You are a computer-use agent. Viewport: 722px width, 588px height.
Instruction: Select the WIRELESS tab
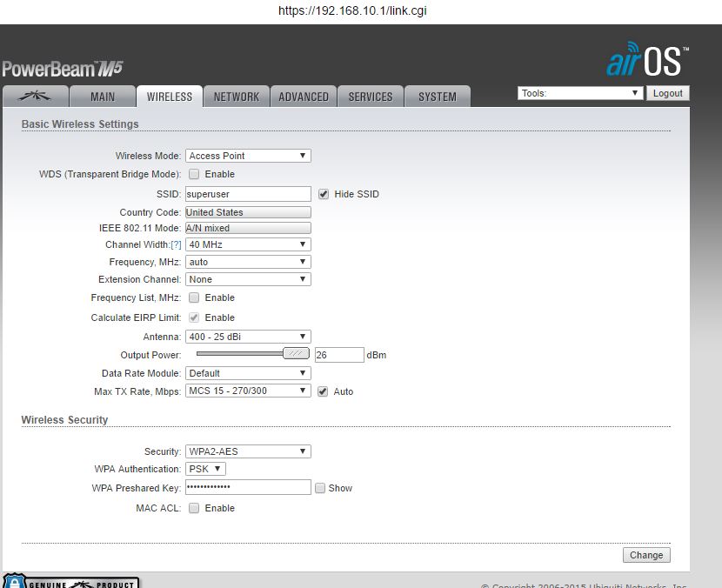click(170, 97)
